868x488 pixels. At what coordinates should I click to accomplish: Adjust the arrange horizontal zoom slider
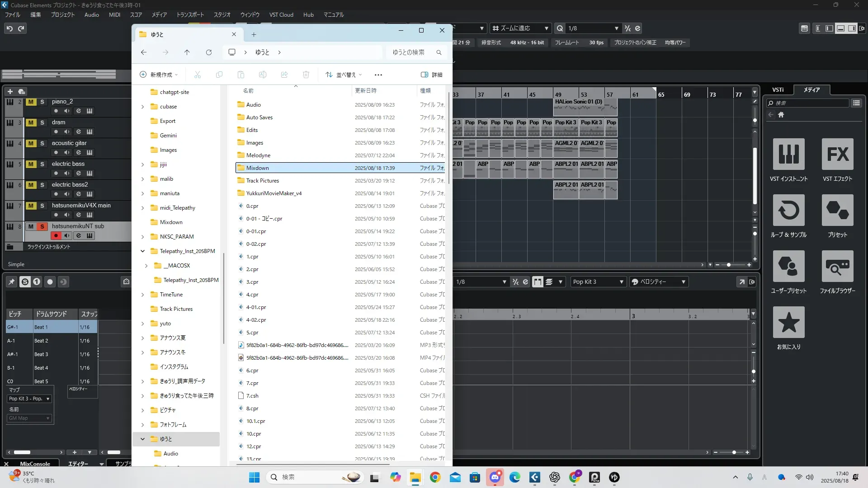coord(728,265)
